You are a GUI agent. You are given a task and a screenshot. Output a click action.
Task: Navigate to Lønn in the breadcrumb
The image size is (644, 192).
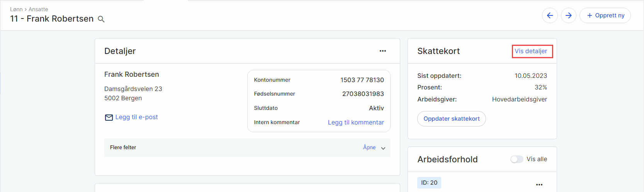tap(16, 9)
